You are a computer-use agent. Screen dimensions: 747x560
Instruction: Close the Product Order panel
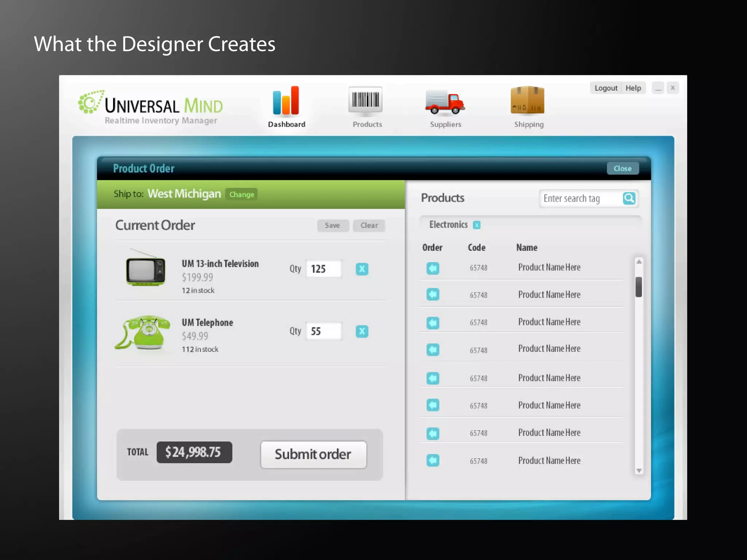pyautogui.click(x=622, y=168)
